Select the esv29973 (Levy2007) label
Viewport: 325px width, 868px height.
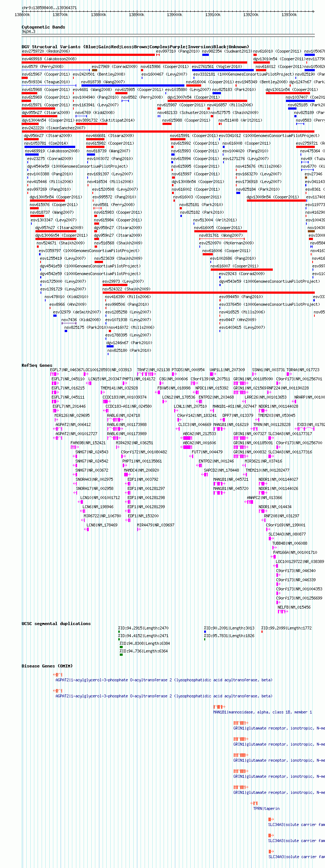coord(123,281)
